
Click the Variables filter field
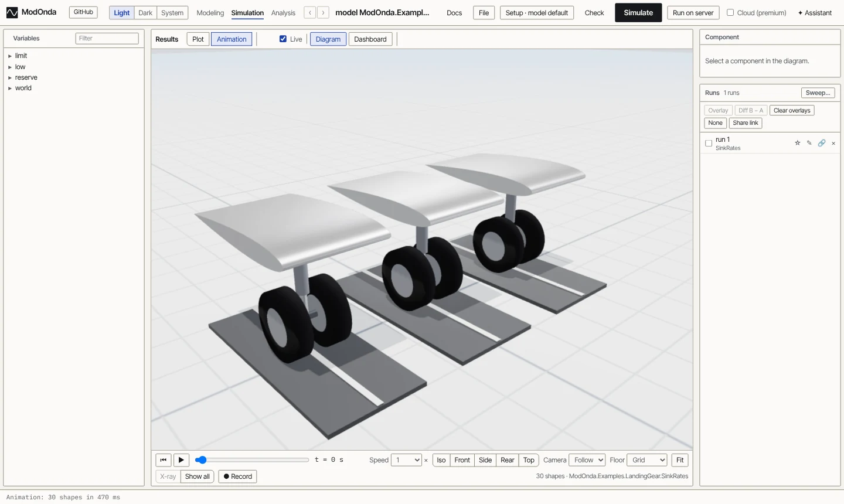(107, 38)
